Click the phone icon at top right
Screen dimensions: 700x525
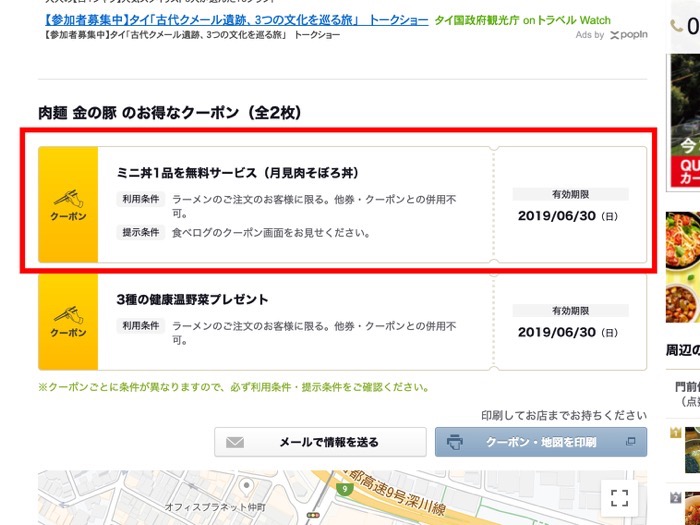pos(692,26)
